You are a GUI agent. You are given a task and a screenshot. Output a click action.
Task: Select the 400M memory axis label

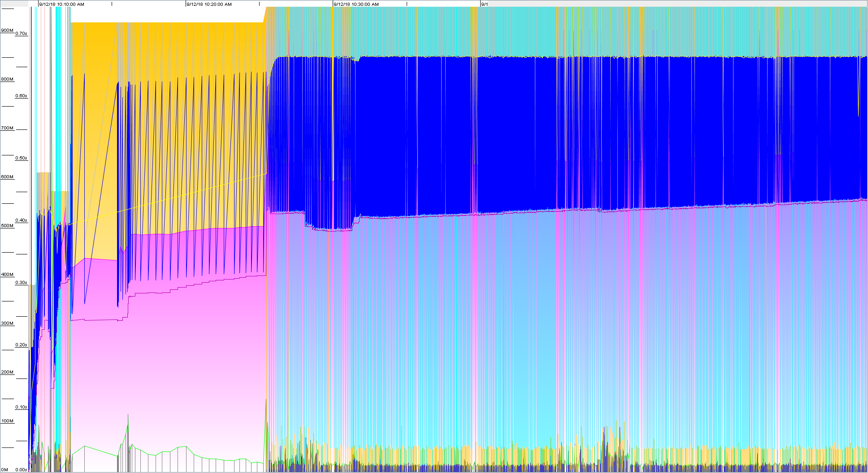pos(7,275)
